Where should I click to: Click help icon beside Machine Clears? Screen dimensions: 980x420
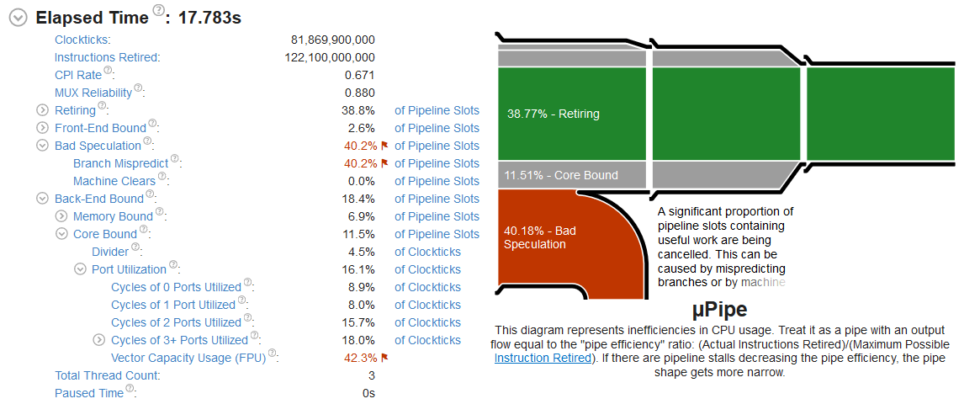(162, 178)
